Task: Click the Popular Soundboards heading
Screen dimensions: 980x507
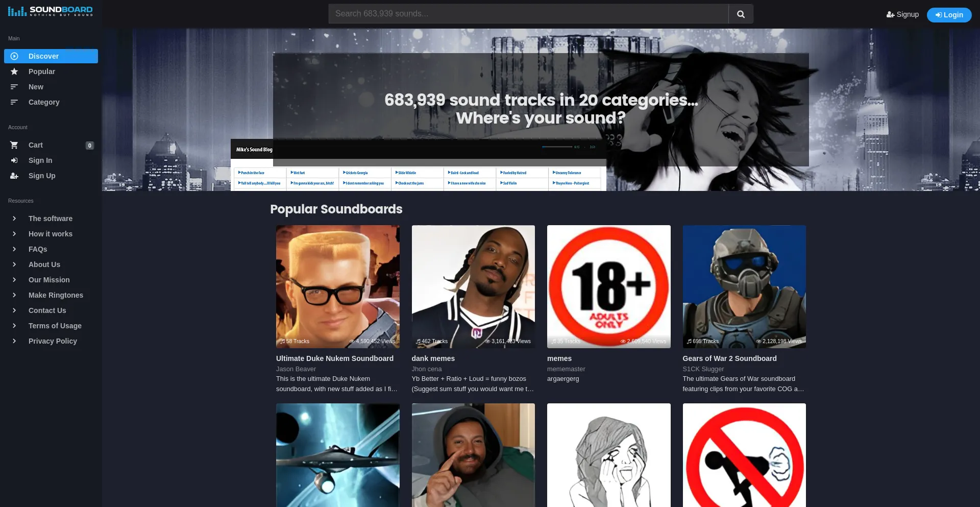Action: click(x=336, y=209)
